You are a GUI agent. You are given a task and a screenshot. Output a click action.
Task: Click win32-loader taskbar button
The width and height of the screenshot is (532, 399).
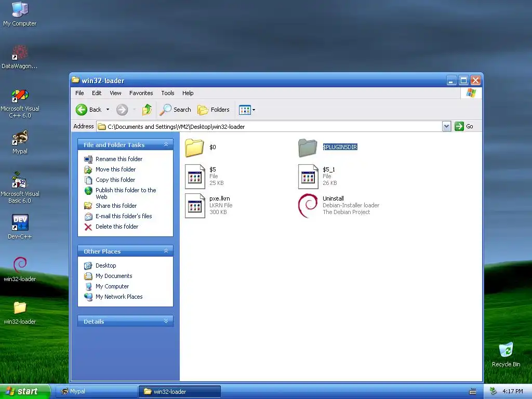(180, 392)
